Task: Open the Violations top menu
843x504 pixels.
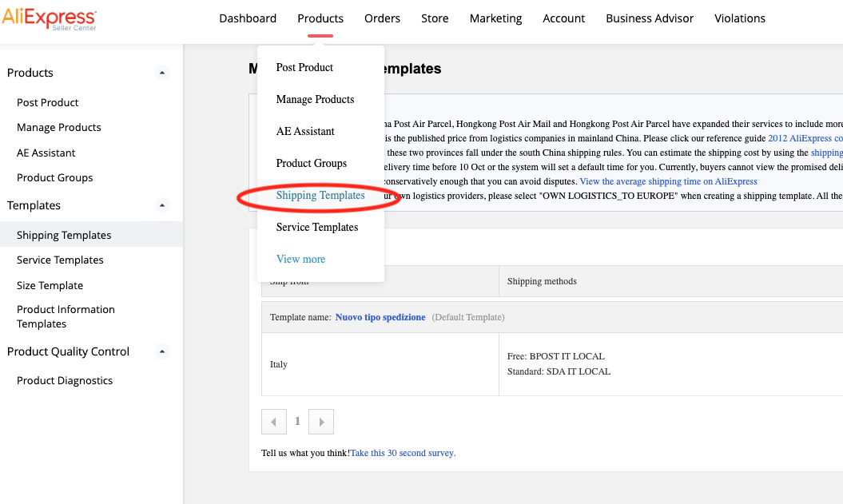Action: (x=739, y=18)
